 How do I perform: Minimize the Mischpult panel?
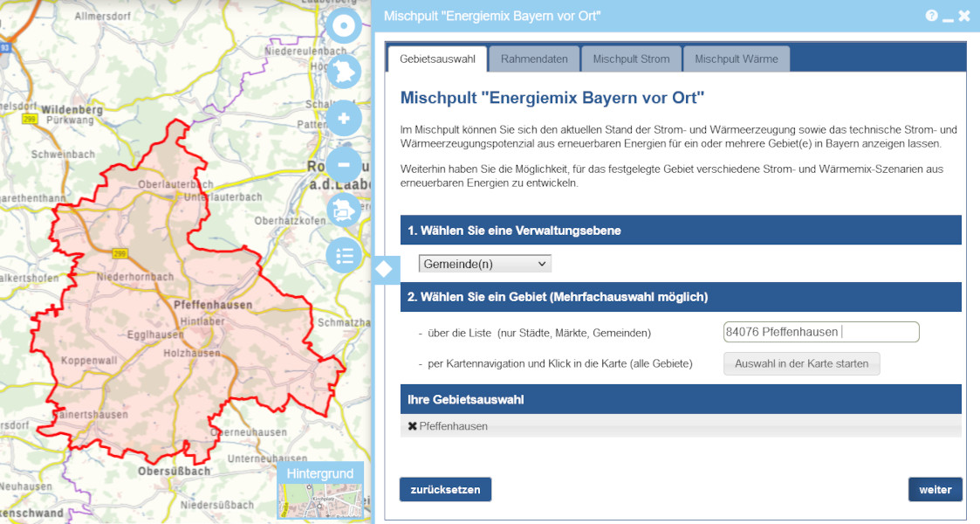pyautogui.click(x=948, y=17)
